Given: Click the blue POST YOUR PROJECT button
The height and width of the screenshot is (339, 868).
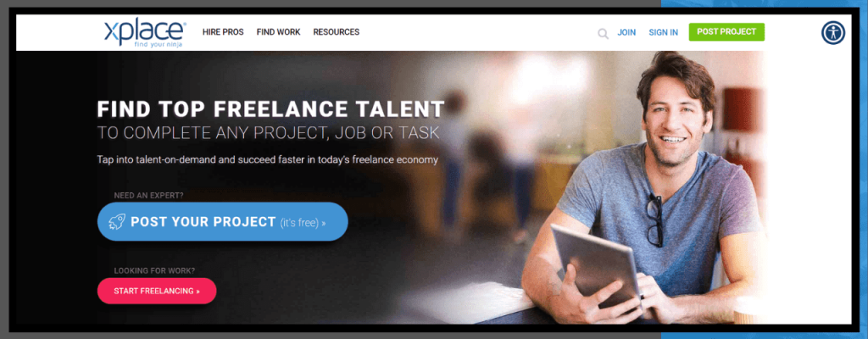Looking at the screenshot, I should pyautogui.click(x=223, y=221).
